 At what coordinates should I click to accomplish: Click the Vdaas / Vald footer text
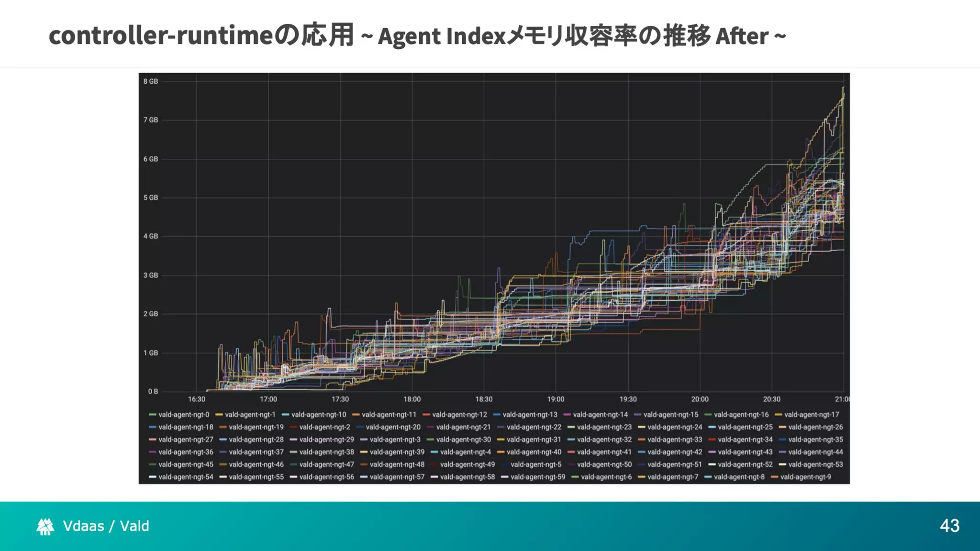tap(106, 526)
